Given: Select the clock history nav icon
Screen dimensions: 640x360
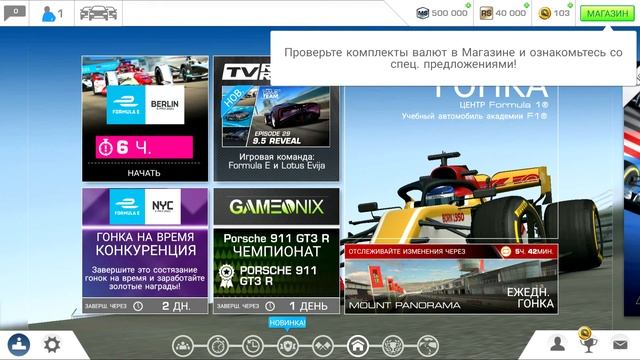Looking at the screenshot, I should pyautogui.click(x=253, y=346).
